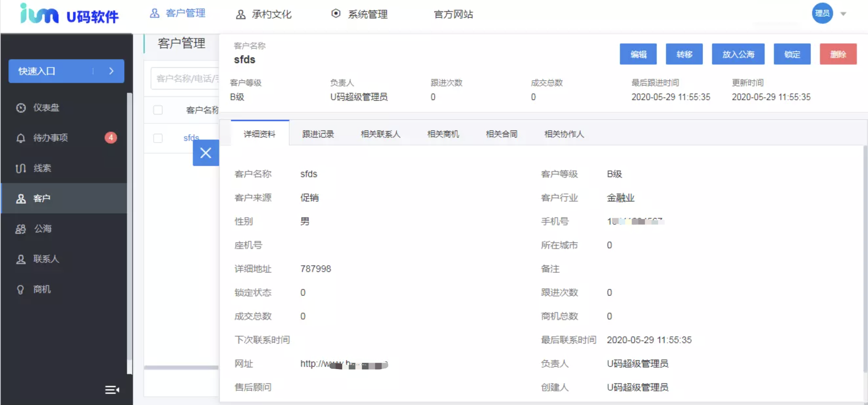The image size is (868, 405).
Task: Click the 客户管理 page title
Action: click(x=182, y=43)
